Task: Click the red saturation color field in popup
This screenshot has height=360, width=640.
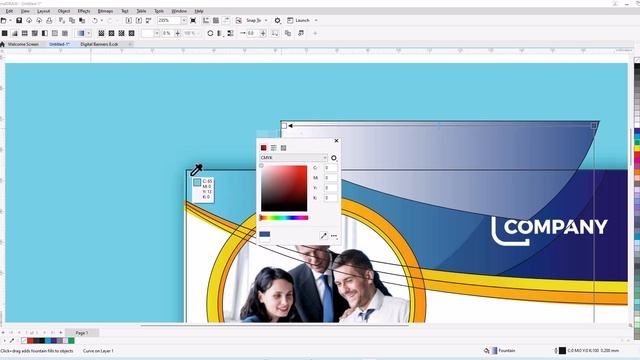Action: (284, 188)
